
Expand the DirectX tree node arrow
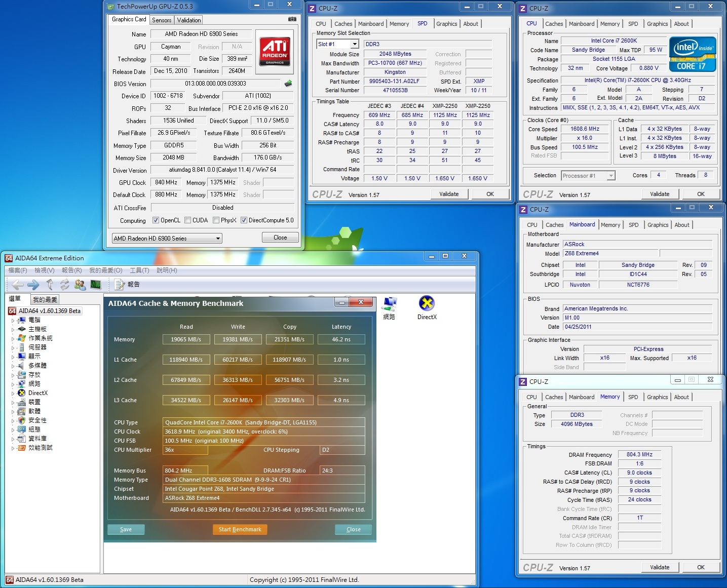pos(13,394)
